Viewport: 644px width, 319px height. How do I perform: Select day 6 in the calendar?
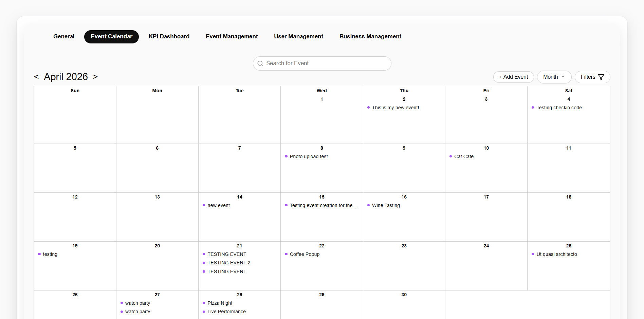pos(157,148)
